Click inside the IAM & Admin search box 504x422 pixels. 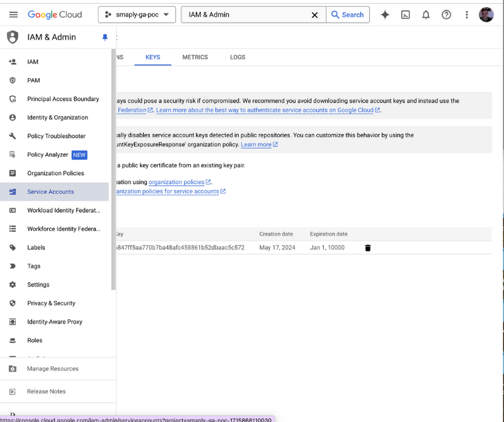pyautogui.click(x=246, y=14)
